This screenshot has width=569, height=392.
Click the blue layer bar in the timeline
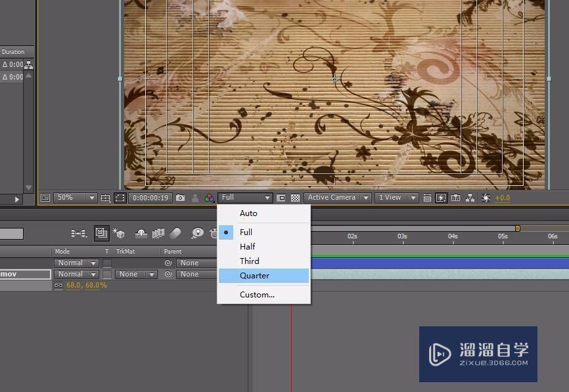coord(440,263)
